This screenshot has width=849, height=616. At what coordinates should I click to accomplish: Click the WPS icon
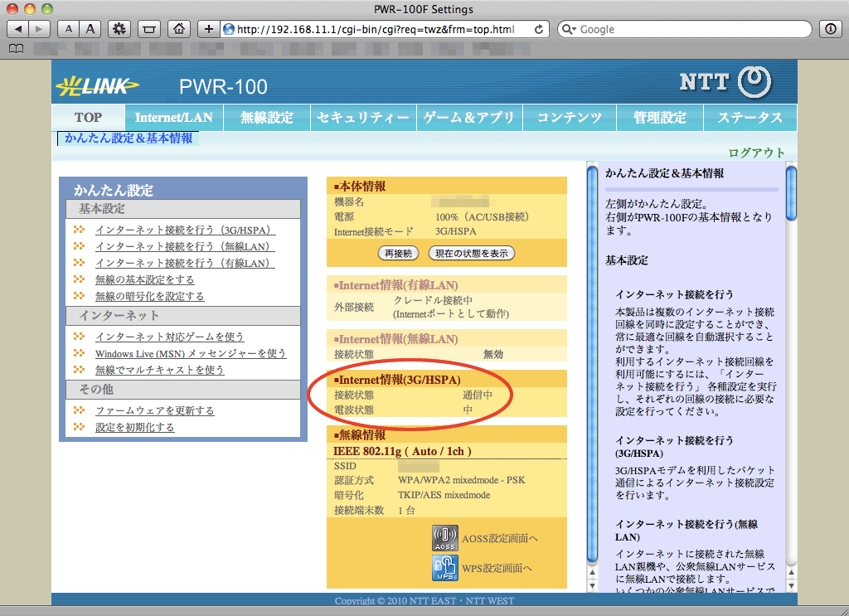click(445, 568)
